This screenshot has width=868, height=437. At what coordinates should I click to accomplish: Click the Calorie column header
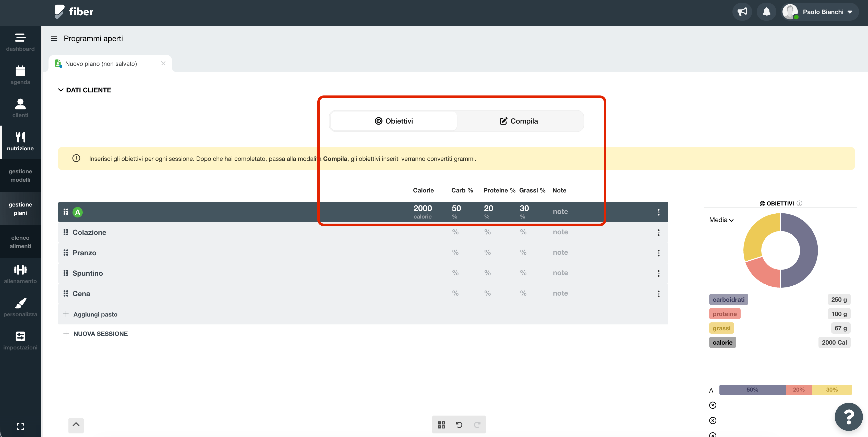[423, 190]
